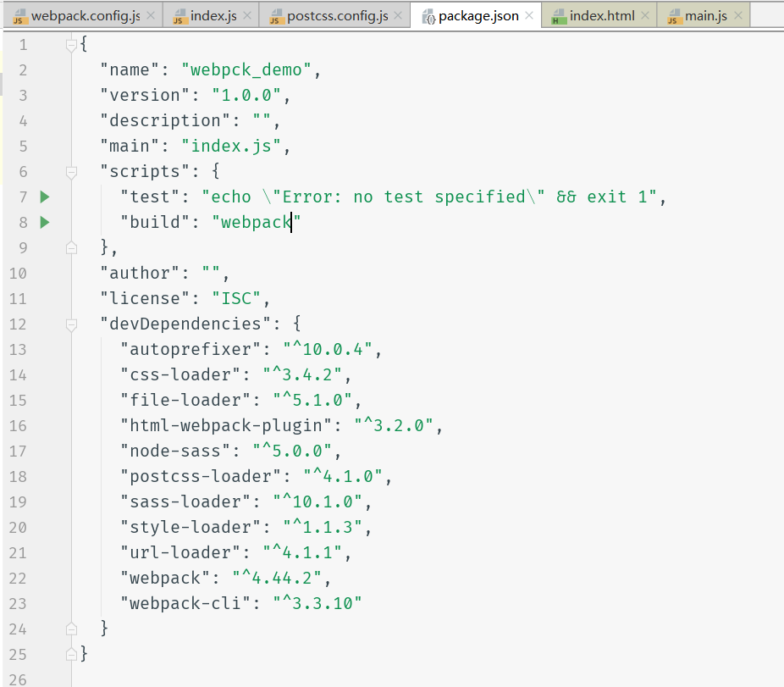Image resolution: width=784 pixels, height=687 pixels.
Task: Click the HTML file icon on index.html tab
Action: coord(558,17)
